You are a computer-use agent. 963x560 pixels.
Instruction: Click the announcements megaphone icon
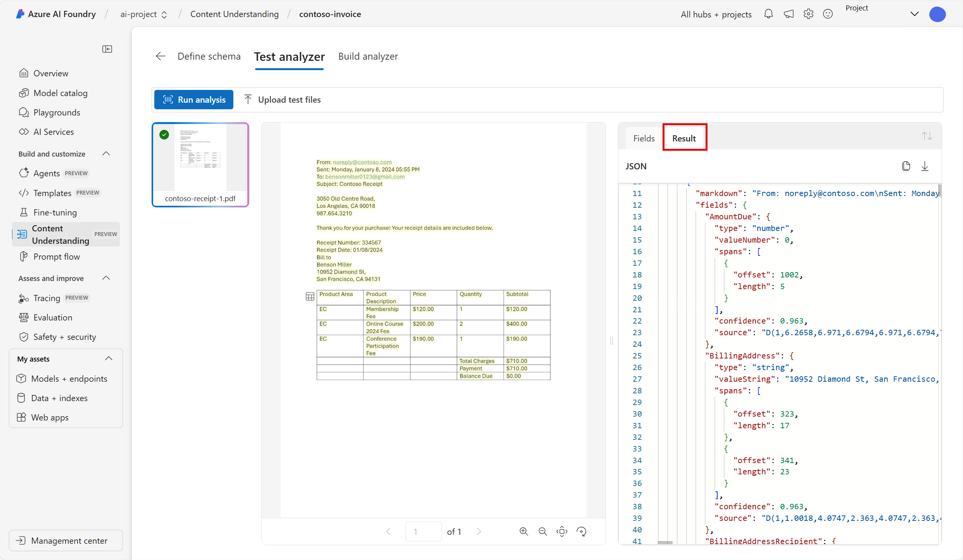point(789,14)
